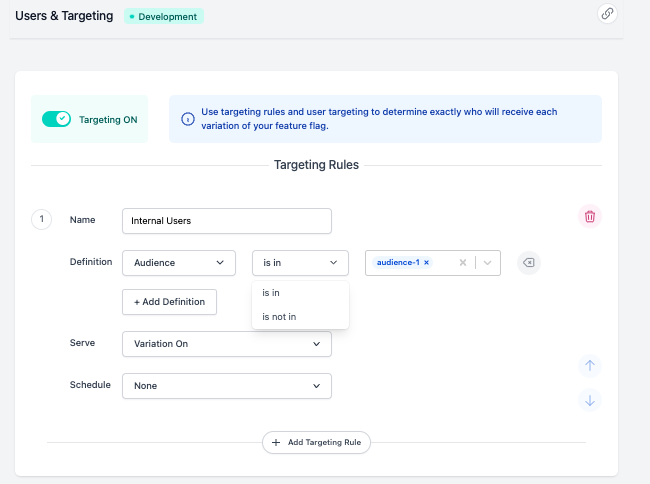Expand the audience selector chevron
Screen dimensions: 650x484
click(487, 263)
